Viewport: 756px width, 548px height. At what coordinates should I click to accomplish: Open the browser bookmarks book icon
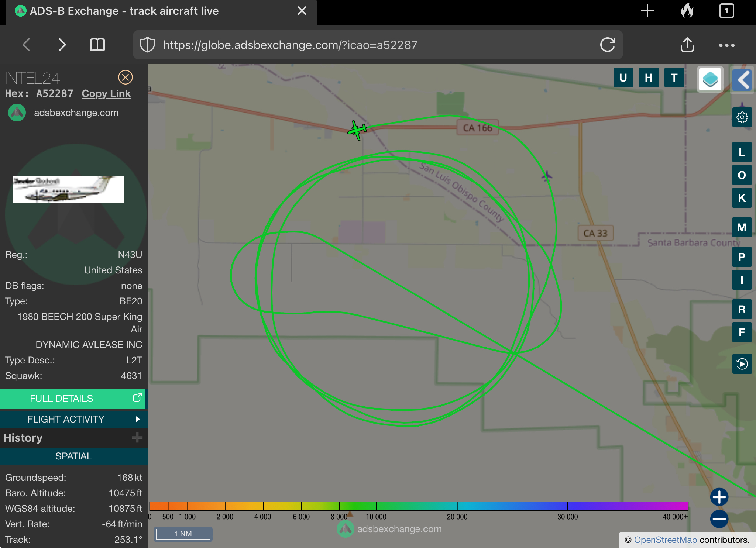click(97, 45)
